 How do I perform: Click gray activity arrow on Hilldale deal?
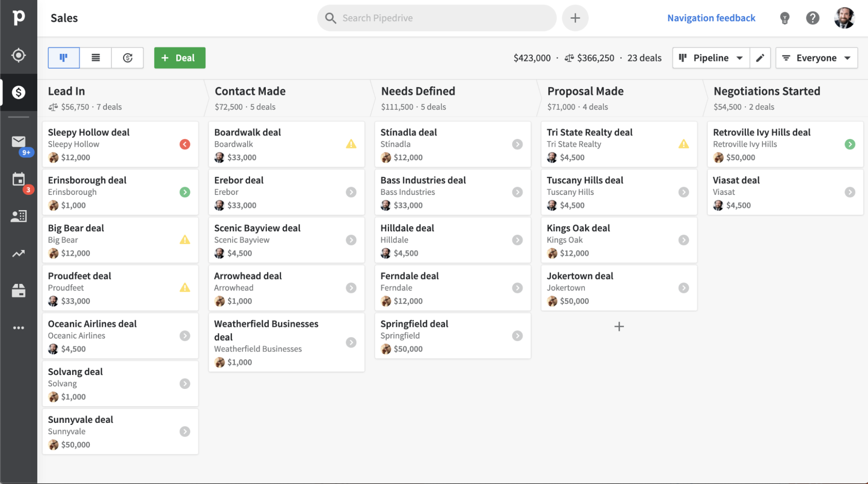tap(517, 240)
